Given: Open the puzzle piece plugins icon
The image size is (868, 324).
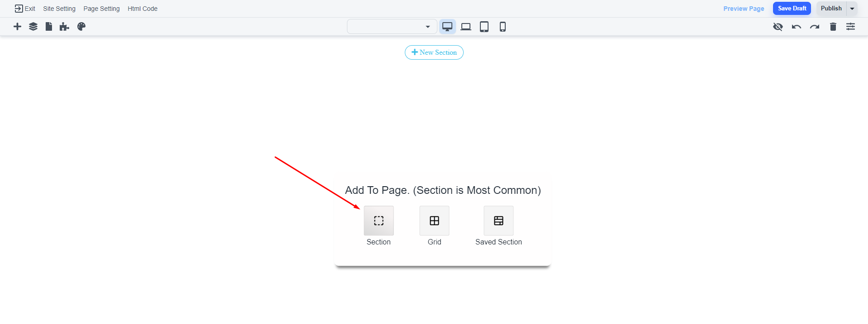Looking at the screenshot, I should (64, 27).
